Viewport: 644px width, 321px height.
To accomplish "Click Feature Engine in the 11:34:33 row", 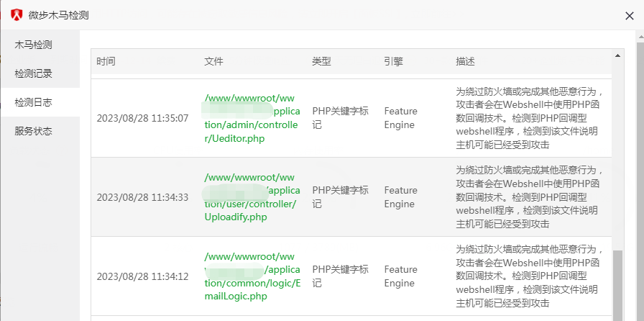I will tap(400, 197).
